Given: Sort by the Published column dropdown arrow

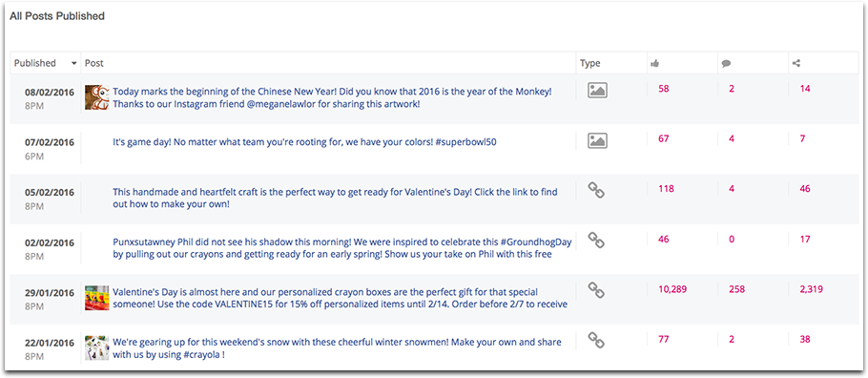Looking at the screenshot, I should 74,64.
